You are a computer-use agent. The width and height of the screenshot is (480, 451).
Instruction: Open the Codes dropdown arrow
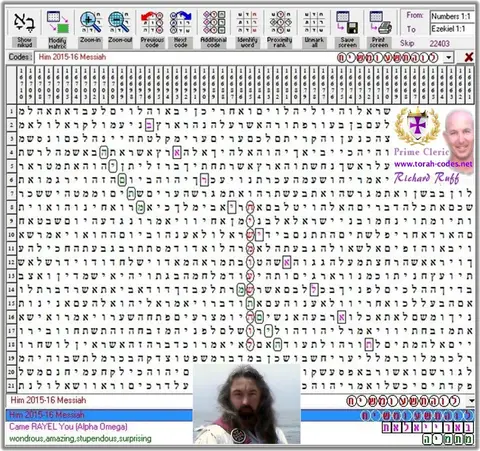[x=449, y=57]
